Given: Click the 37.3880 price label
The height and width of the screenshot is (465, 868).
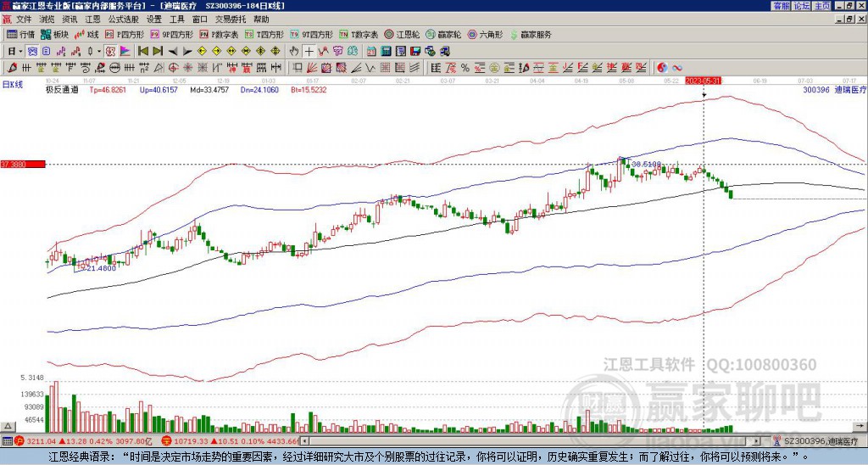Looking at the screenshot, I should (x=23, y=164).
